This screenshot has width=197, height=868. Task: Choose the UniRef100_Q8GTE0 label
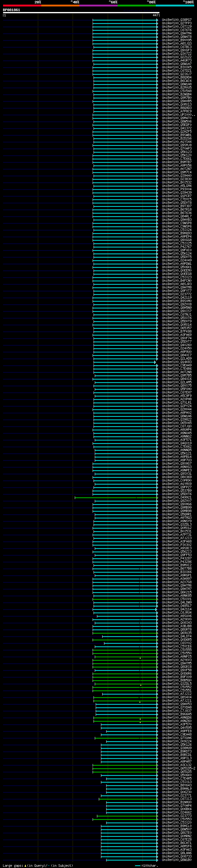[x=177, y=833]
